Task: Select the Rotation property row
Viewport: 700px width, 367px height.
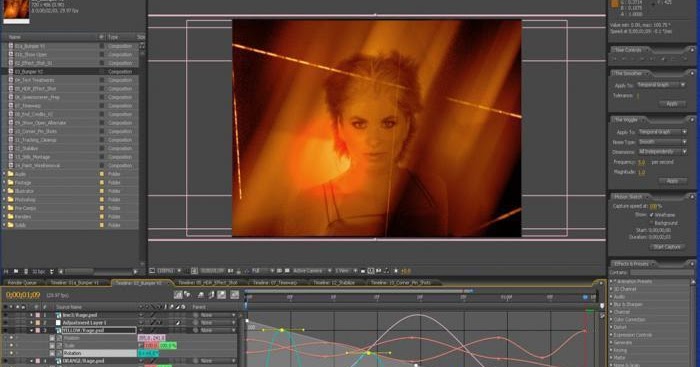Action: point(100,353)
